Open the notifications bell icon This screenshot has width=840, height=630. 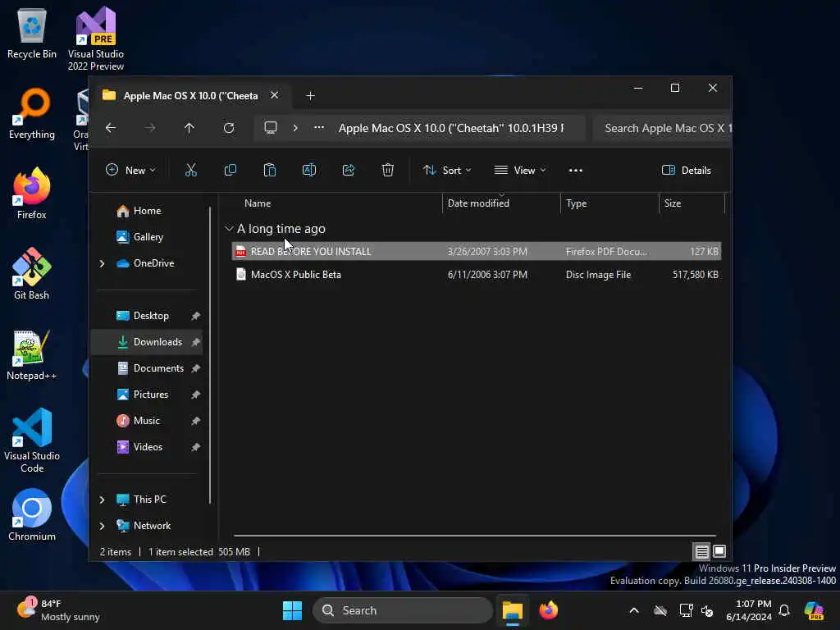(784, 610)
